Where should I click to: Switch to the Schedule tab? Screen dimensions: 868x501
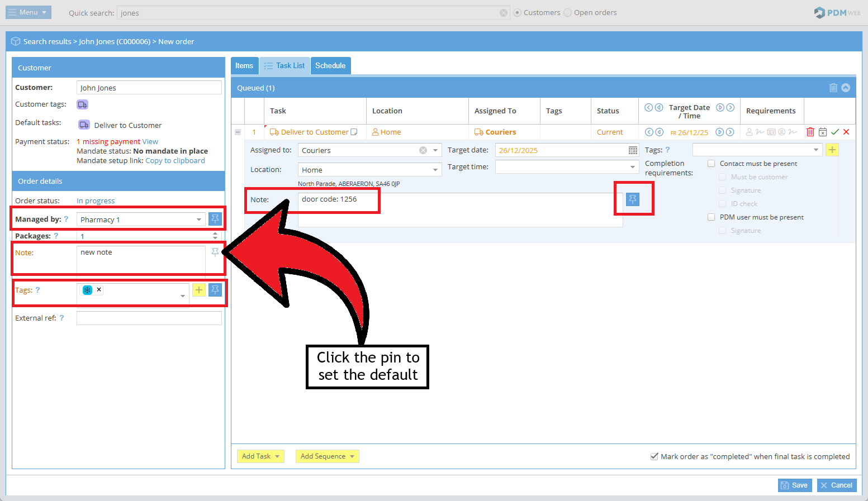tap(330, 66)
